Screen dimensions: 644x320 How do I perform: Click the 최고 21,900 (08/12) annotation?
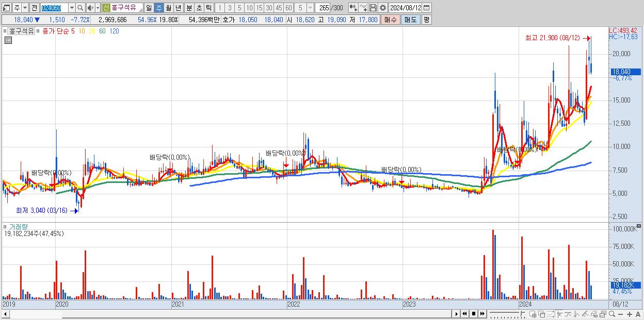tap(552, 38)
